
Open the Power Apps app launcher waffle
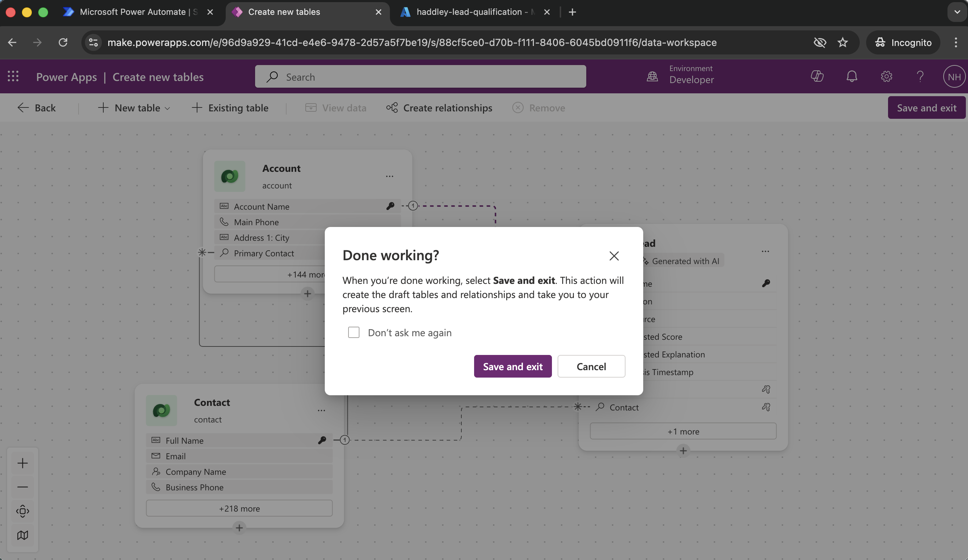13,76
